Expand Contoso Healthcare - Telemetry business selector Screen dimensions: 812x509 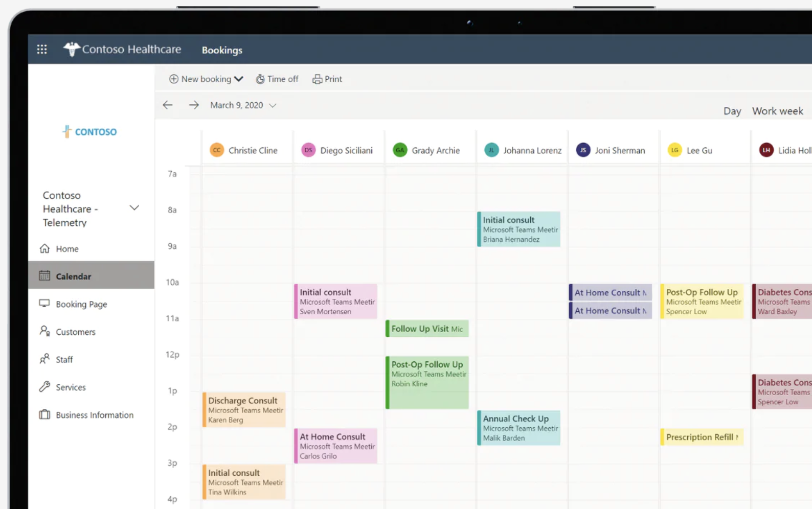(134, 208)
